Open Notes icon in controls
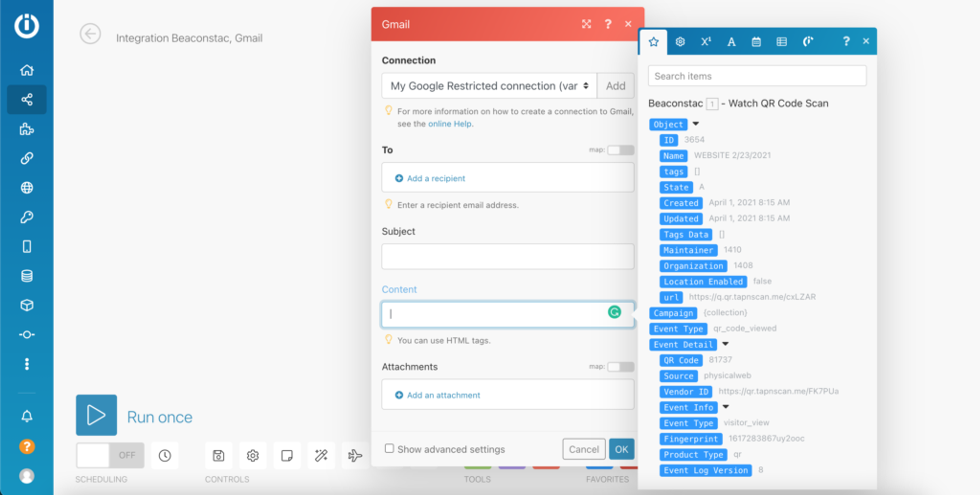Screen dimensions: 980x495 (287, 455)
